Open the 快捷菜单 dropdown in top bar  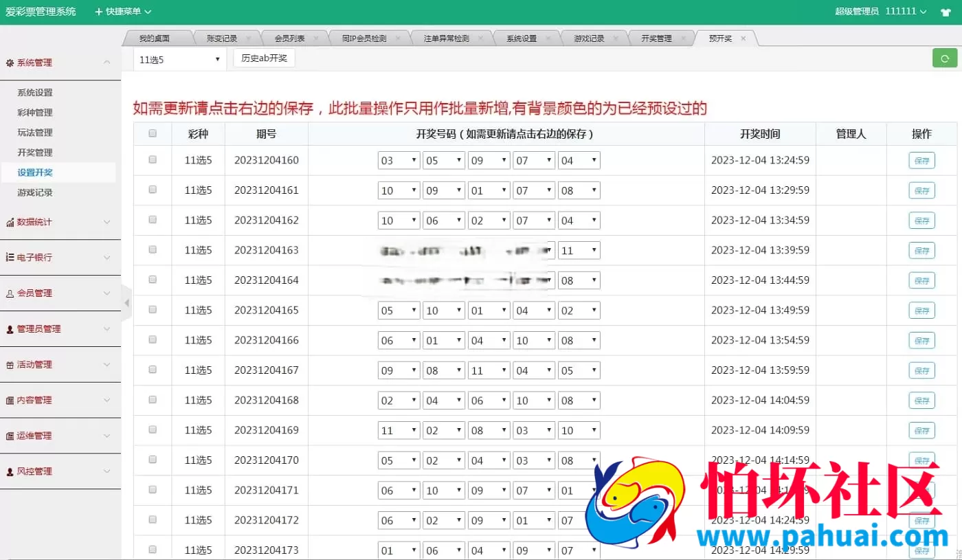122,11
